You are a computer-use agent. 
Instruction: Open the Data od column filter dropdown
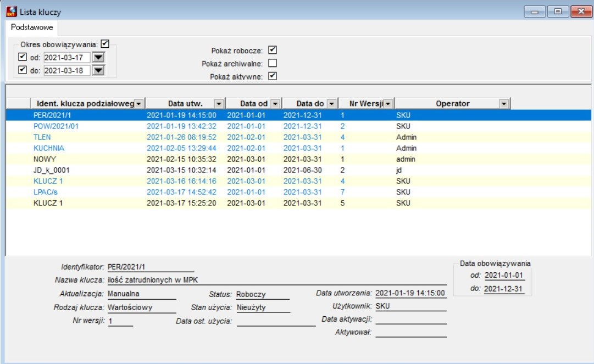275,104
